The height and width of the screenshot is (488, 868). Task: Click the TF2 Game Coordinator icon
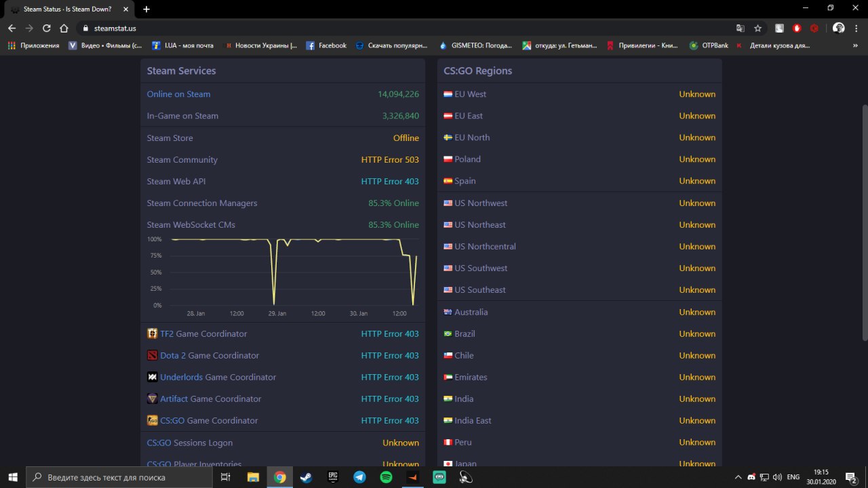153,333
